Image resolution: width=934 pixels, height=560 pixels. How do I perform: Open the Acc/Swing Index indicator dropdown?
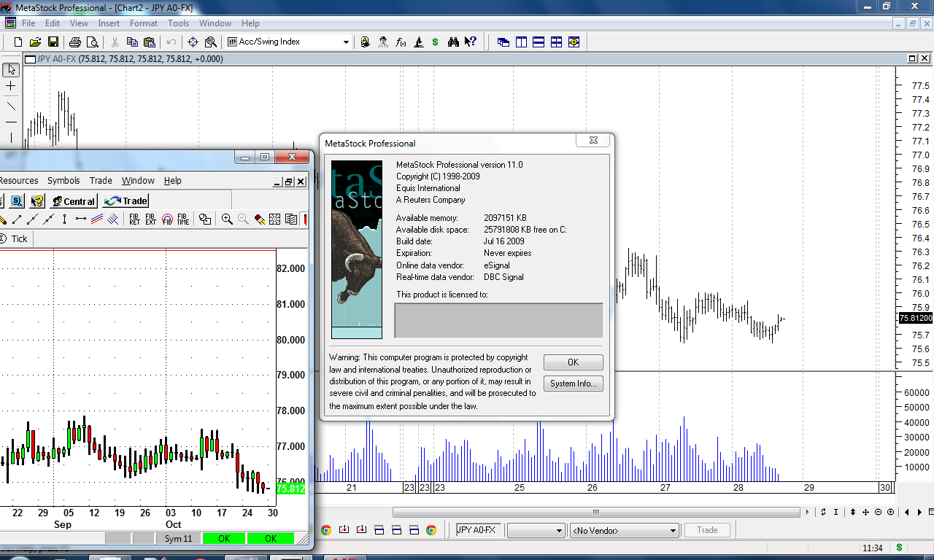tap(346, 42)
